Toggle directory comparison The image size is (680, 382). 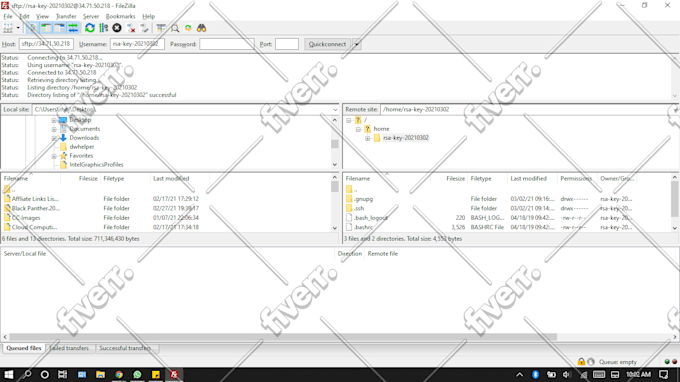(175, 28)
